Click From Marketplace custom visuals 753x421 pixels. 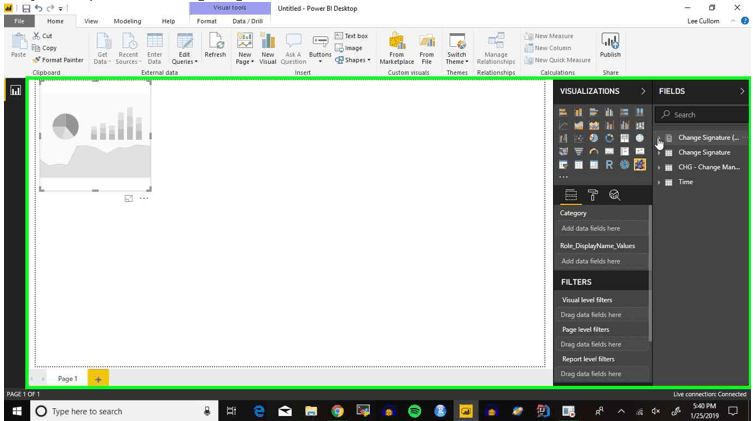coord(397,48)
